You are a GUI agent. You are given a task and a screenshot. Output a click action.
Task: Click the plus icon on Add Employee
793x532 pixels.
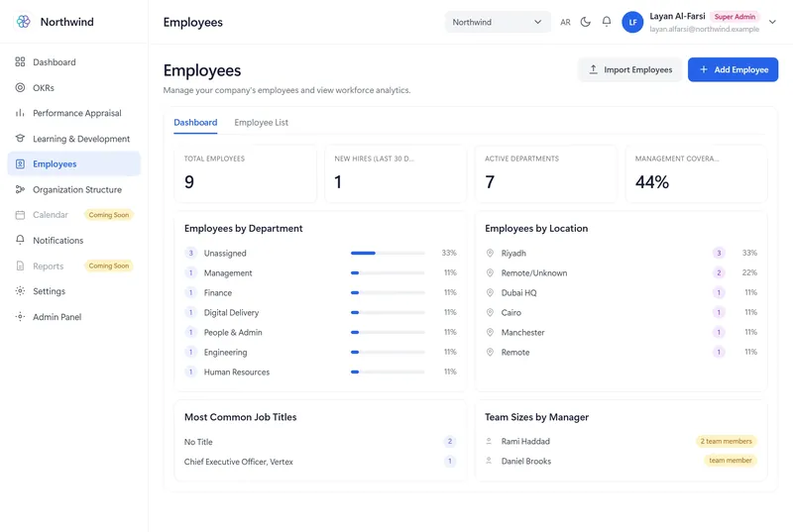704,69
